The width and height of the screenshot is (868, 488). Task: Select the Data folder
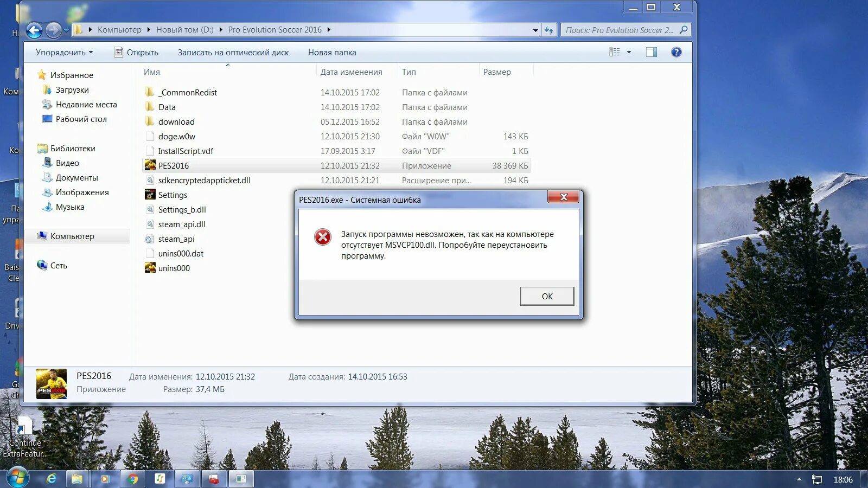(167, 107)
